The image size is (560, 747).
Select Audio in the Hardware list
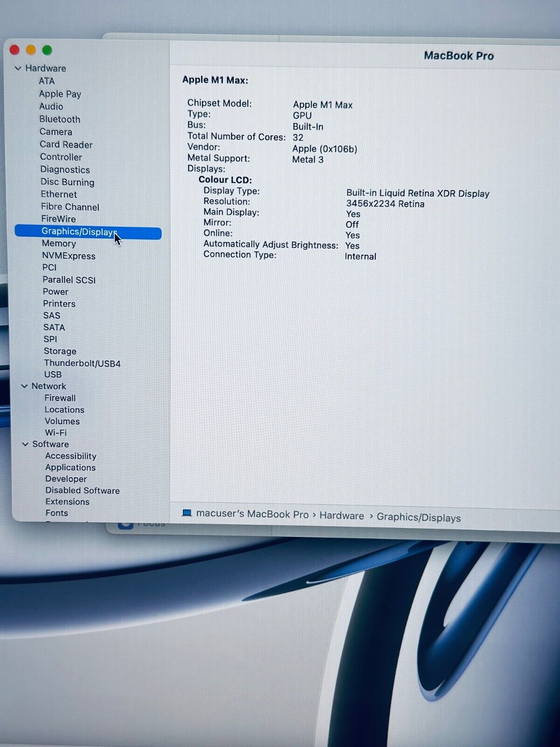point(51,106)
